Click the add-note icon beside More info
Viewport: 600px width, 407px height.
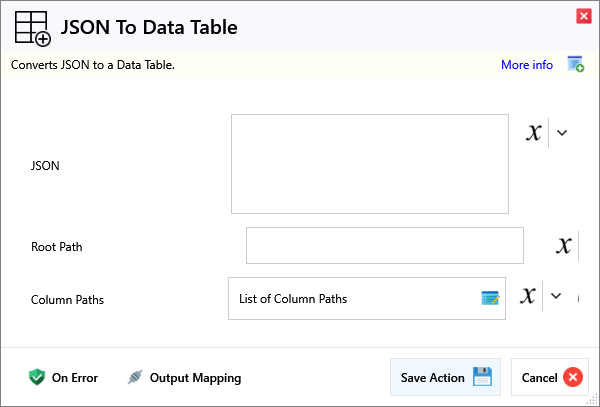(575, 65)
